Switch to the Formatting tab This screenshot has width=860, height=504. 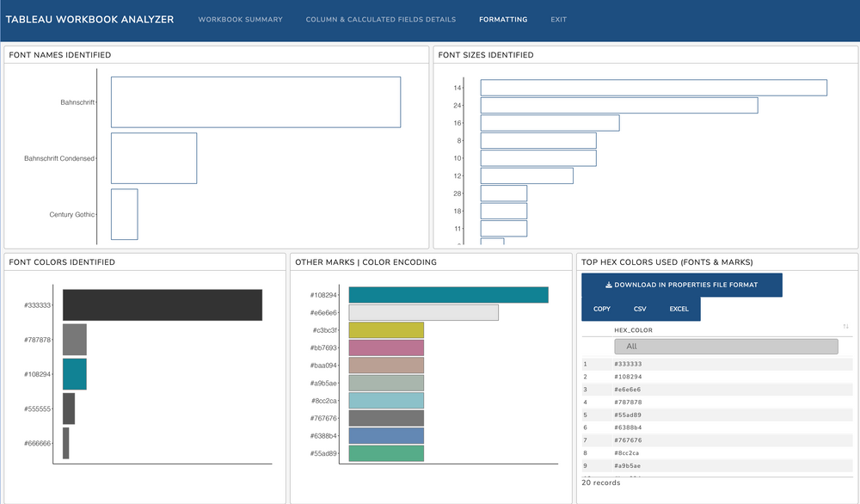503,19
